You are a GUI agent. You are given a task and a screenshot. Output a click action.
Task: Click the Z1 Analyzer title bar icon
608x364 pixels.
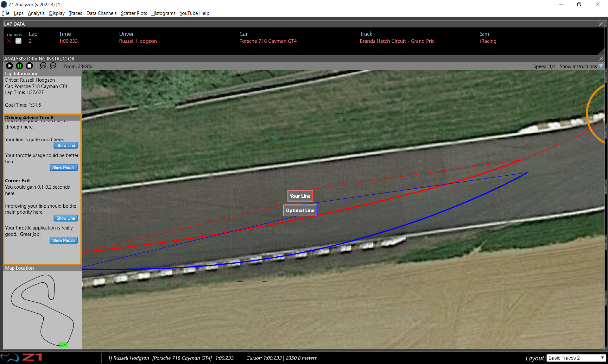[x=4, y=4]
